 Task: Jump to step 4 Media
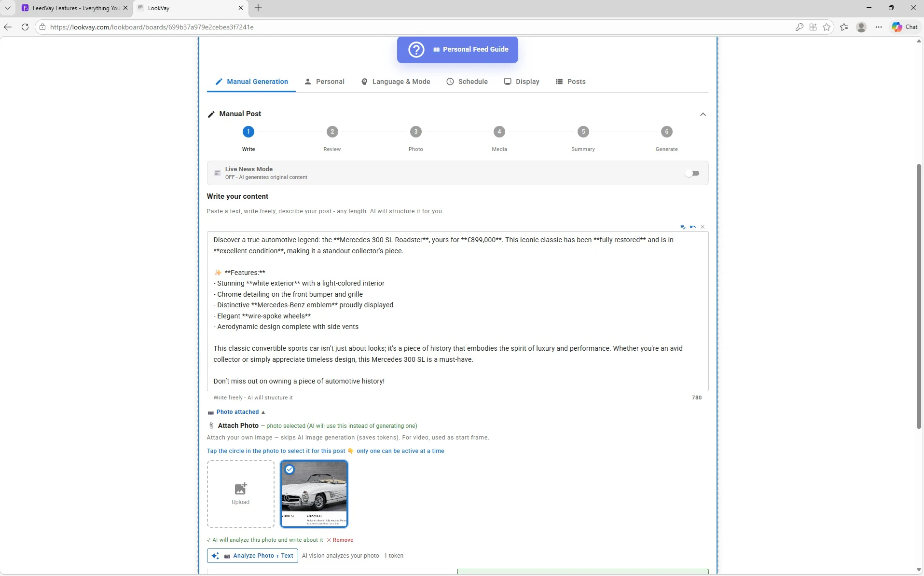point(499,132)
